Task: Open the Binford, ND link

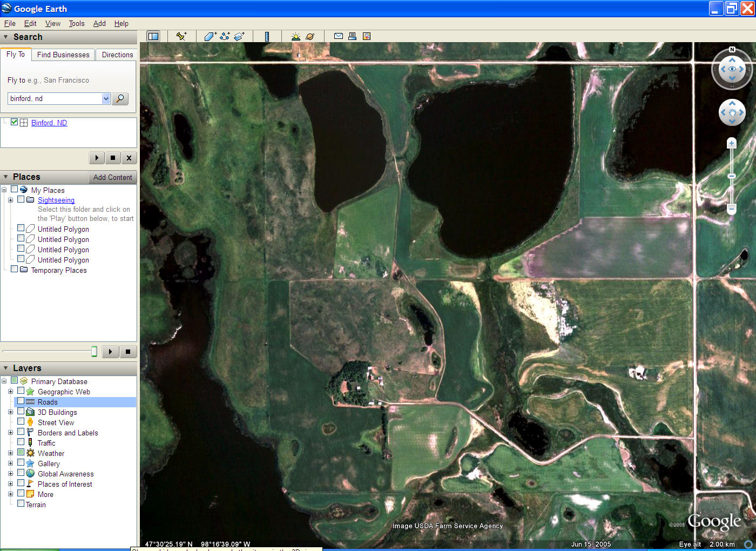Action: pyautogui.click(x=49, y=123)
